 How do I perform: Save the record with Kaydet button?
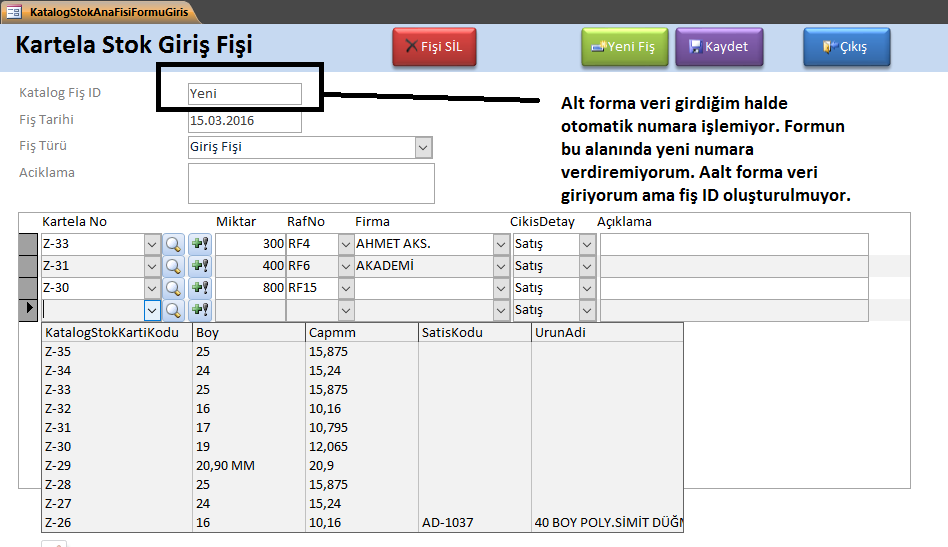click(x=718, y=47)
